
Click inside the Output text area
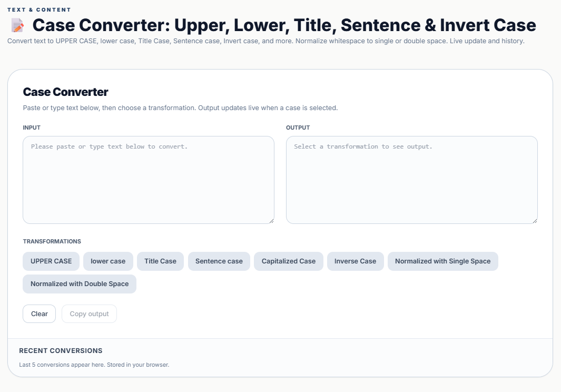click(x=411, y=180)
